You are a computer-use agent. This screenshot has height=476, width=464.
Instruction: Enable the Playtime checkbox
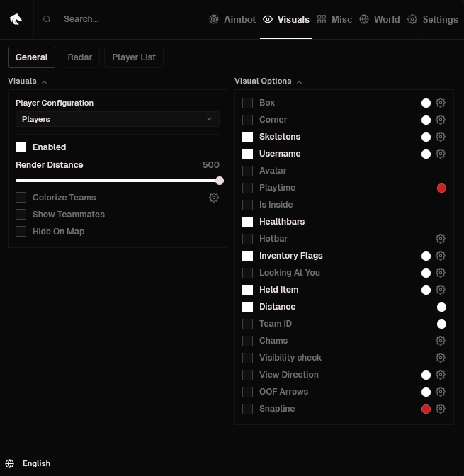coord(247,188)
